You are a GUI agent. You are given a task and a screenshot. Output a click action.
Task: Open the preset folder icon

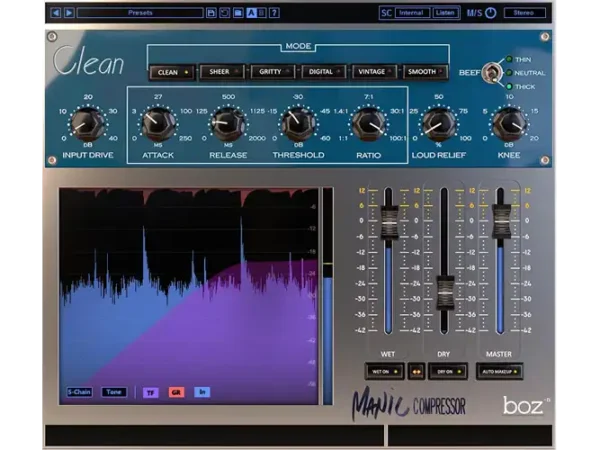point(238,13)
